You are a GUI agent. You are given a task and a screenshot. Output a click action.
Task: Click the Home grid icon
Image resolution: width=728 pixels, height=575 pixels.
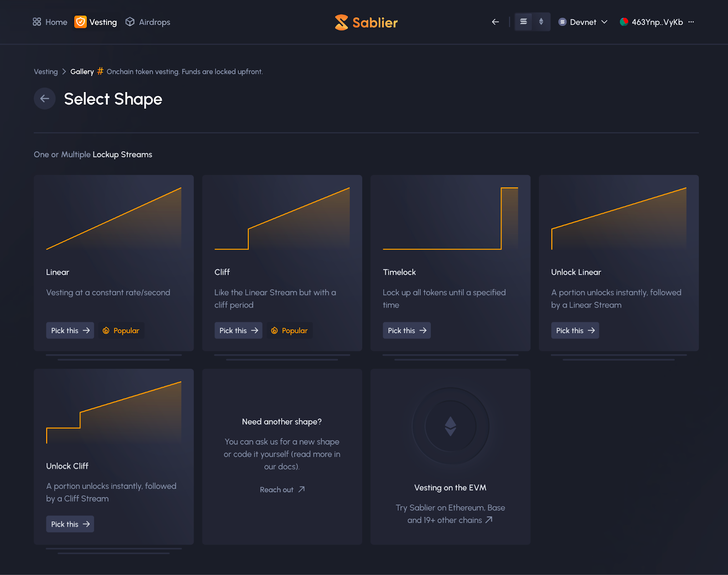[x=37, y=22]
